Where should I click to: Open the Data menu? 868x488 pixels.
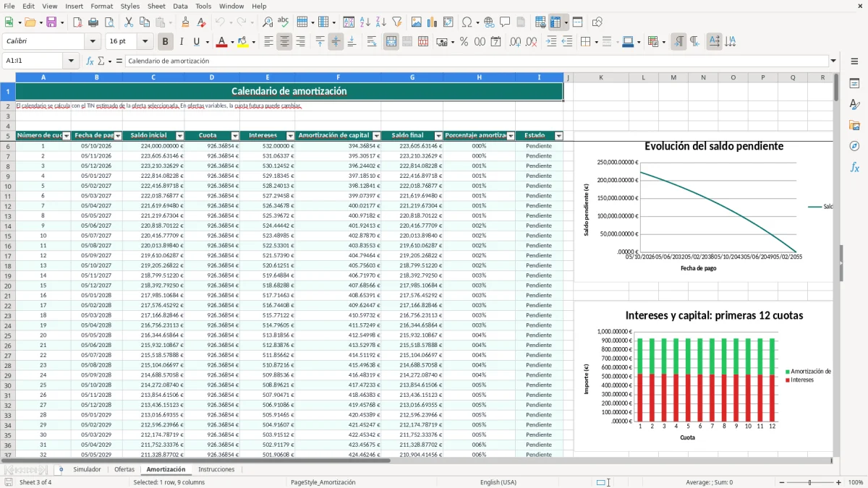point(180,6)
